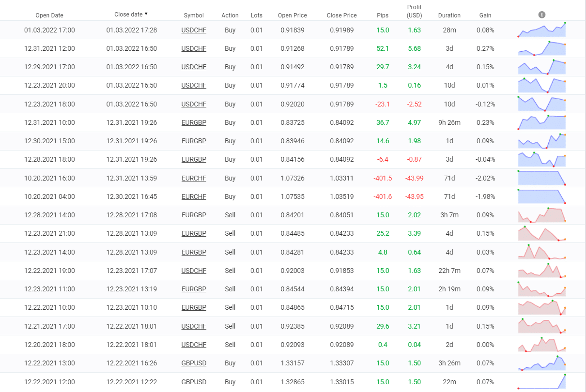The image size is (586, 392).
Task: Sort trades by Symbol column header
Action: pyautogui.click(x=194, y=15)
